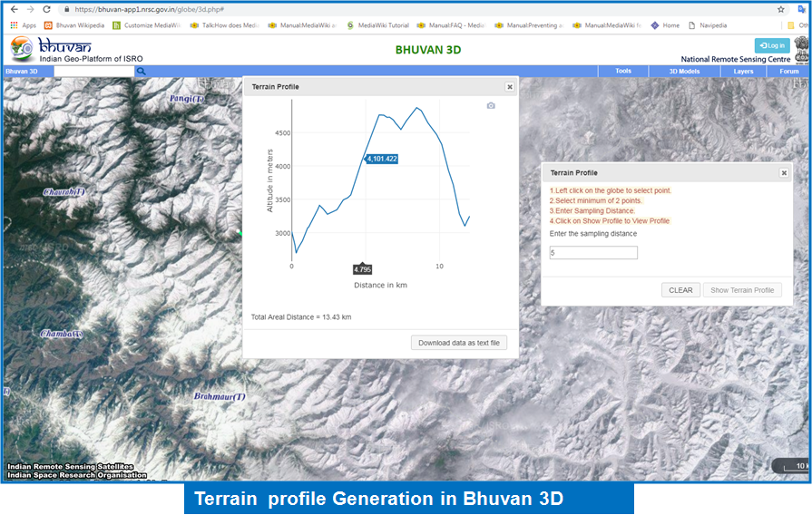Open the Home bookmark

(665, 24)
